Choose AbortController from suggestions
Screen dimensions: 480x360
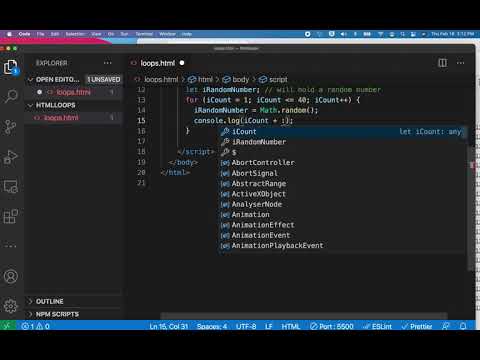[342, 163]
